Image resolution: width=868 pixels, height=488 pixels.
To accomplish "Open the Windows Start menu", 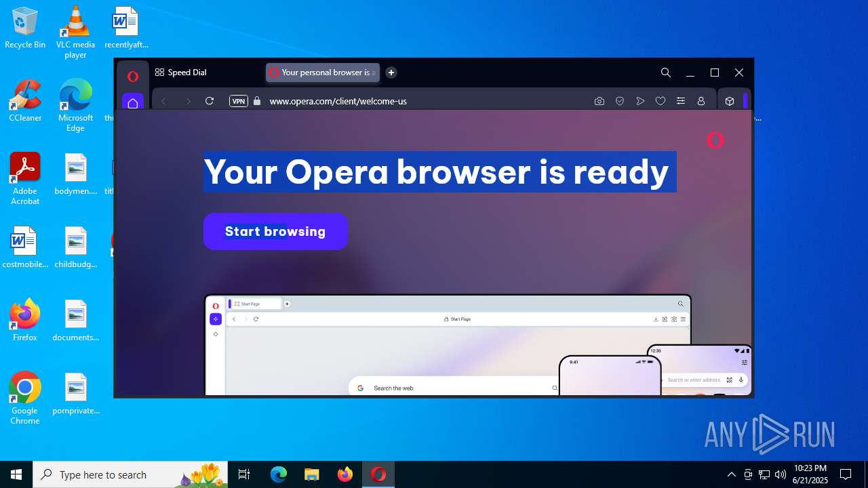I will [16, 474].
